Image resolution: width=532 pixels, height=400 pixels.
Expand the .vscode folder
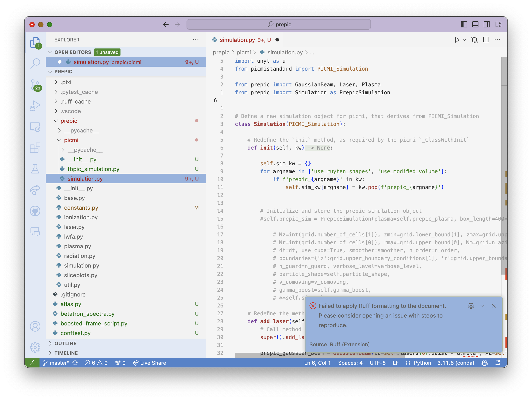[71, 111]
